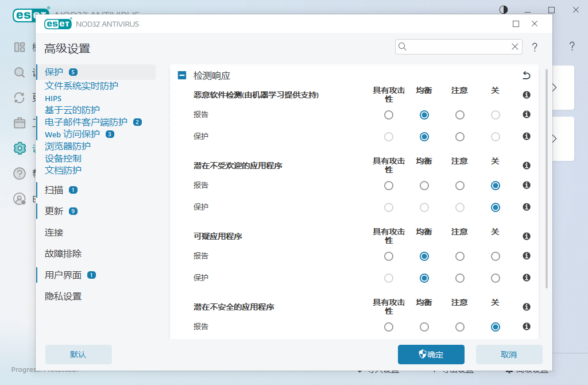Open the setup gear icon in main sidebar
Viewport: 588px width, 385px height.
point(20,148)
